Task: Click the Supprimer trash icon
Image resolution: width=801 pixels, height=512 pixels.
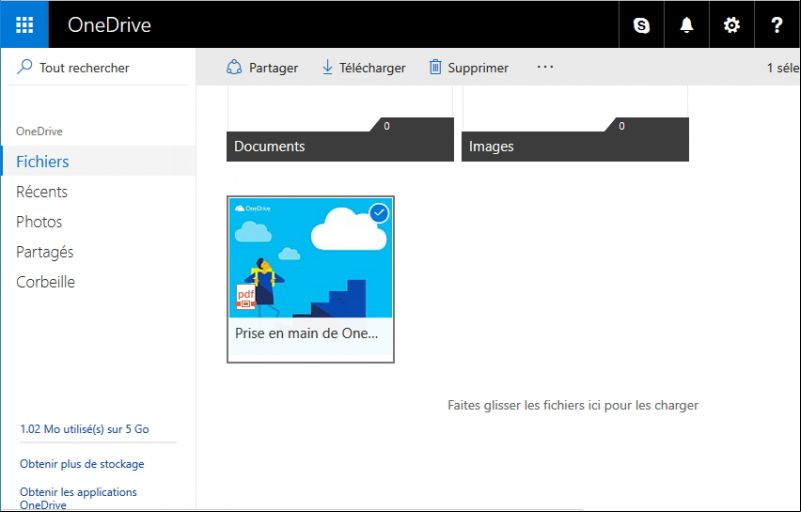Action: coord(435,67)
